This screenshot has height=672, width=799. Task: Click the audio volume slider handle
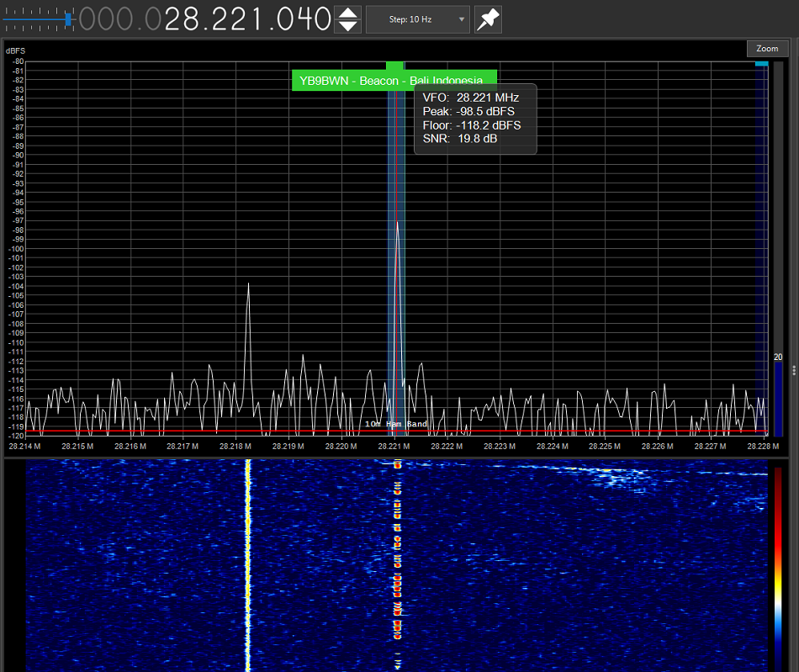[68, 18]
